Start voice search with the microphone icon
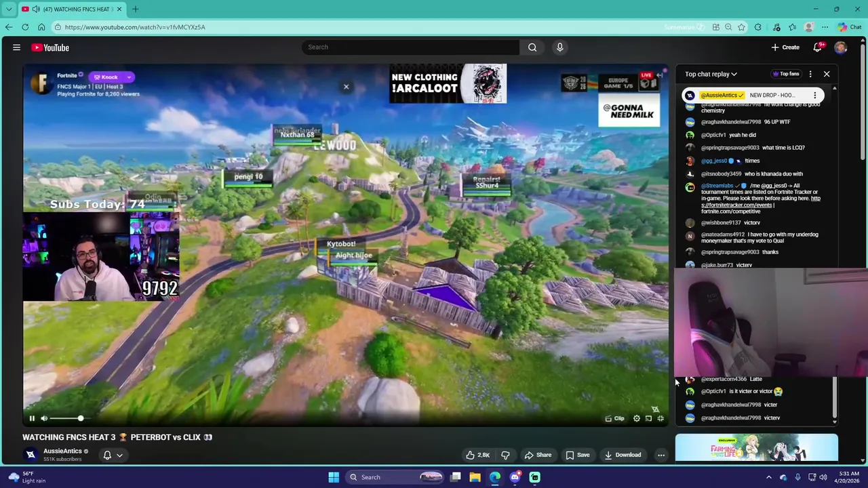Viewport: 868px width, 488px height. [x=559, y=47]
